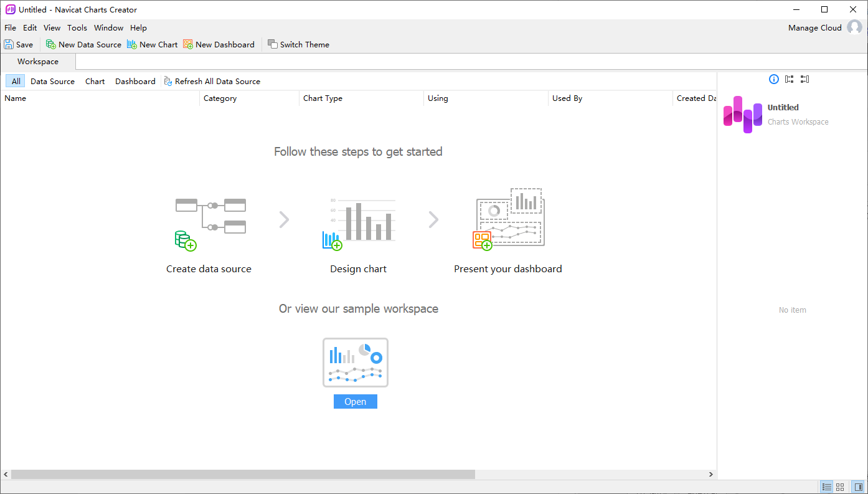Toggle the information pane visibility
The image size is (868, 494).
pos(859,487)
